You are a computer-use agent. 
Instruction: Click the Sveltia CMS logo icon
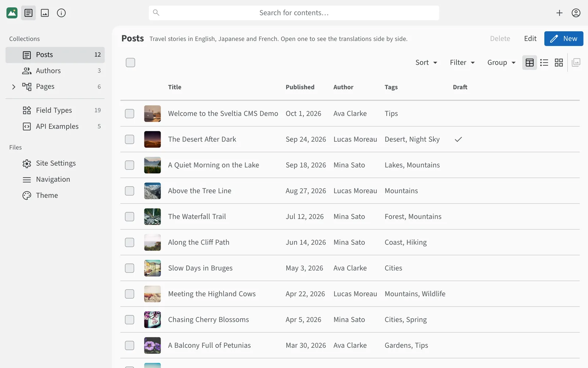point(12,13)
